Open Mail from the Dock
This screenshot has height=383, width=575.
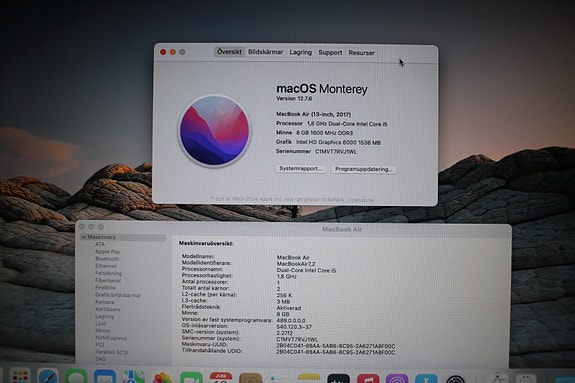[105, 376]
